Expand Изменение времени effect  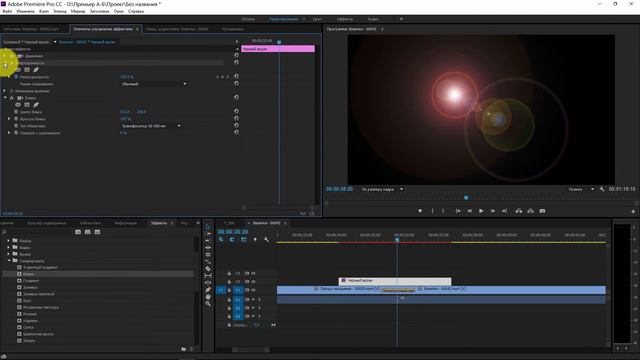point(5,91)
